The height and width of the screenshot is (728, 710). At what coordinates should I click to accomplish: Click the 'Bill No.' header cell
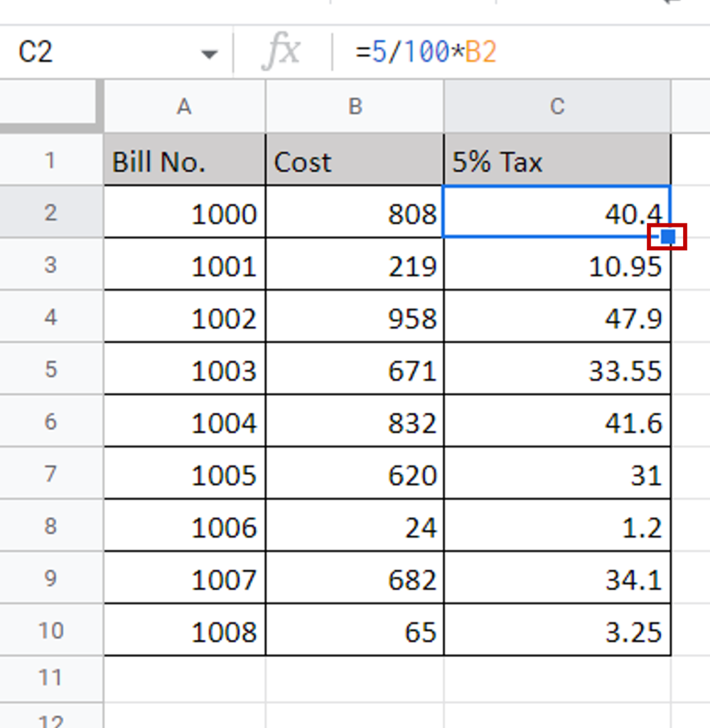184,161
